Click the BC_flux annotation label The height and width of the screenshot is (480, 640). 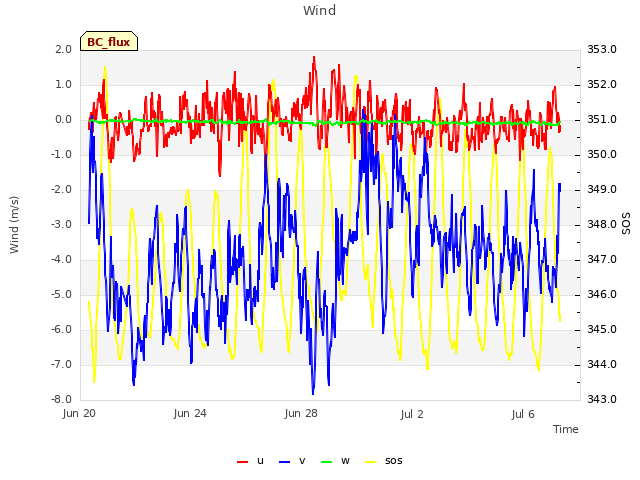pos(109,42)
